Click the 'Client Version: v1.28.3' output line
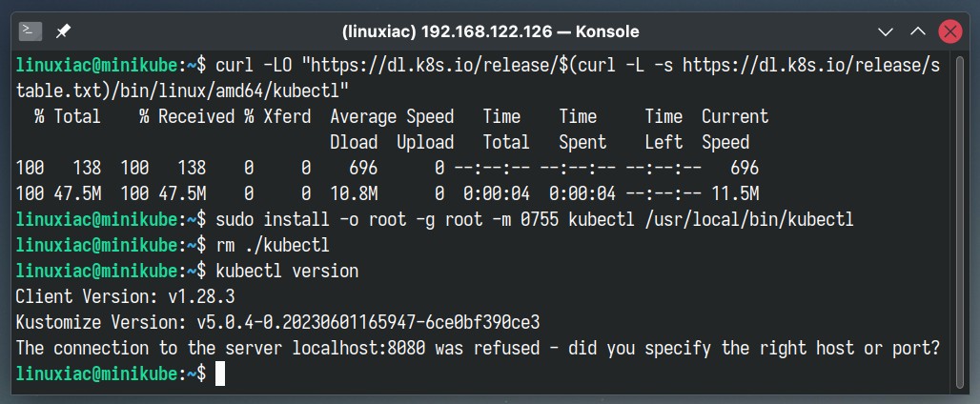 pos(125,296)
